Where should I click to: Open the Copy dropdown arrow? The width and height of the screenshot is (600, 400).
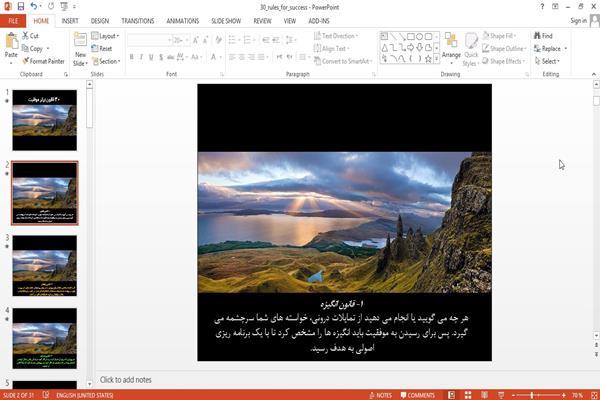48,49
